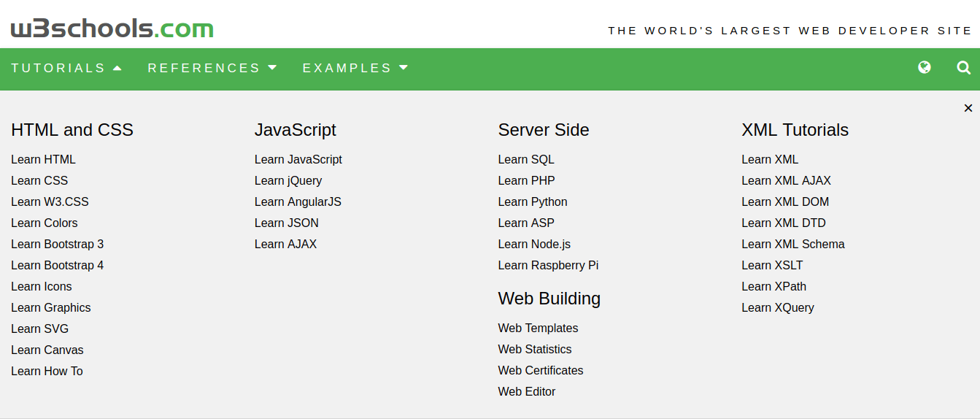Go to Learn XML Schema
The height and width of the screenshot is (419, 980).
793,244
